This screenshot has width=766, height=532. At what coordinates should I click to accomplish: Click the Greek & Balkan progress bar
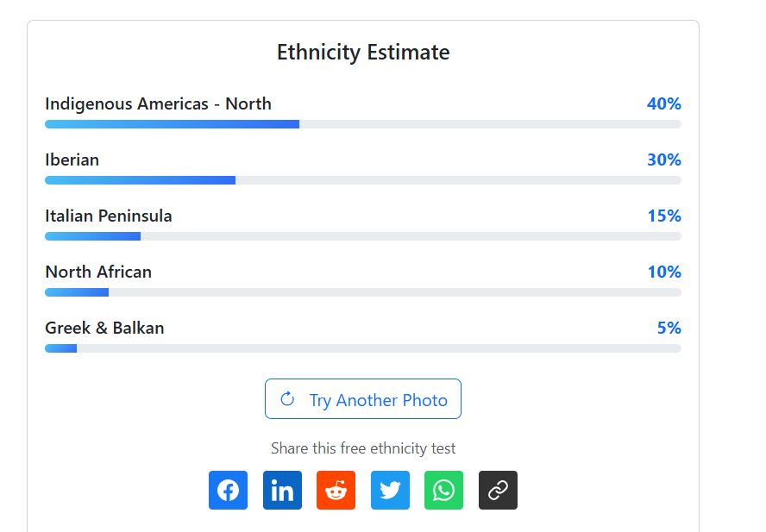[x=362, y=348]
